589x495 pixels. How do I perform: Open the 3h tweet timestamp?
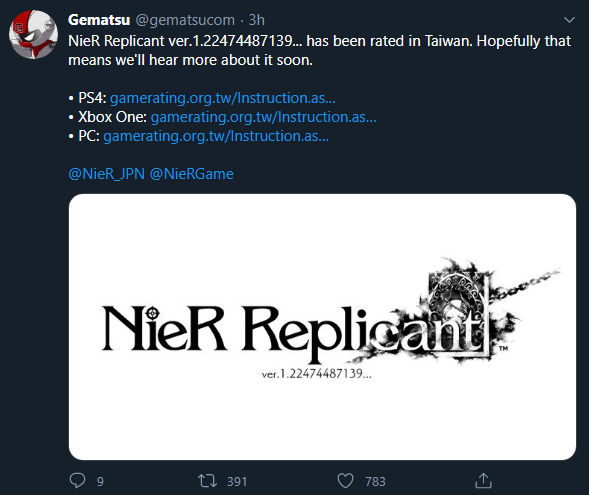click(257, 20)
